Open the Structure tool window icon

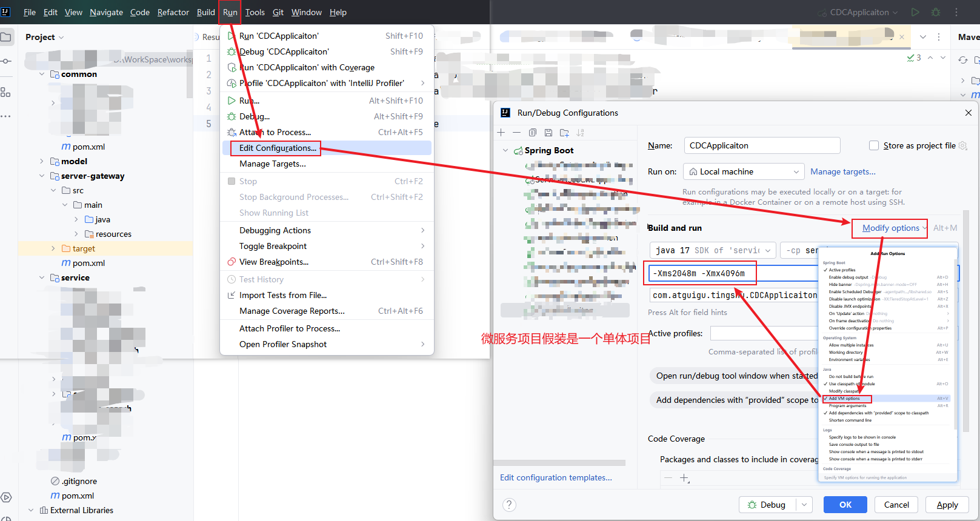click(x=5, y=92)
